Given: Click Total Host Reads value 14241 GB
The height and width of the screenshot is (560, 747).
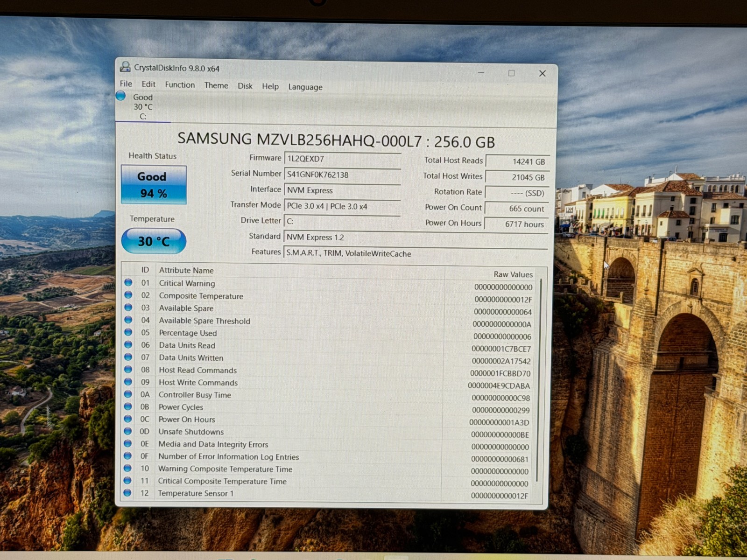Looking at the screenshot, I should click(x=518, y=161).
